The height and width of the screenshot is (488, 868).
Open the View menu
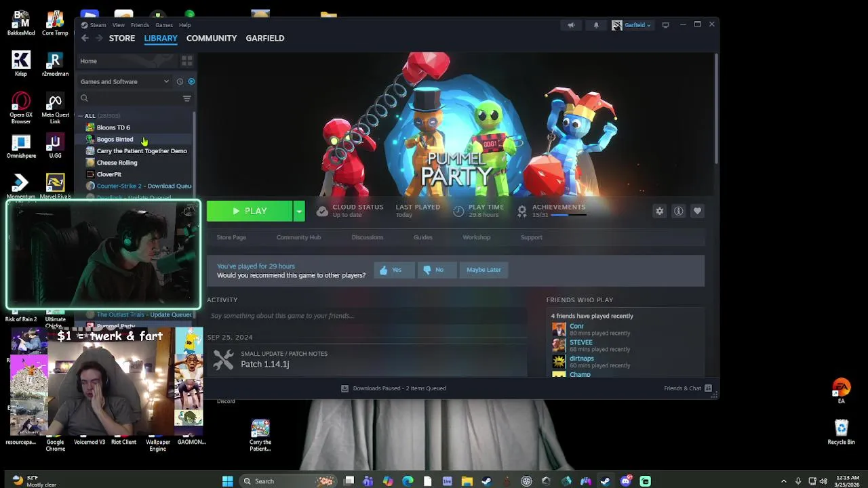click(118, 25)
